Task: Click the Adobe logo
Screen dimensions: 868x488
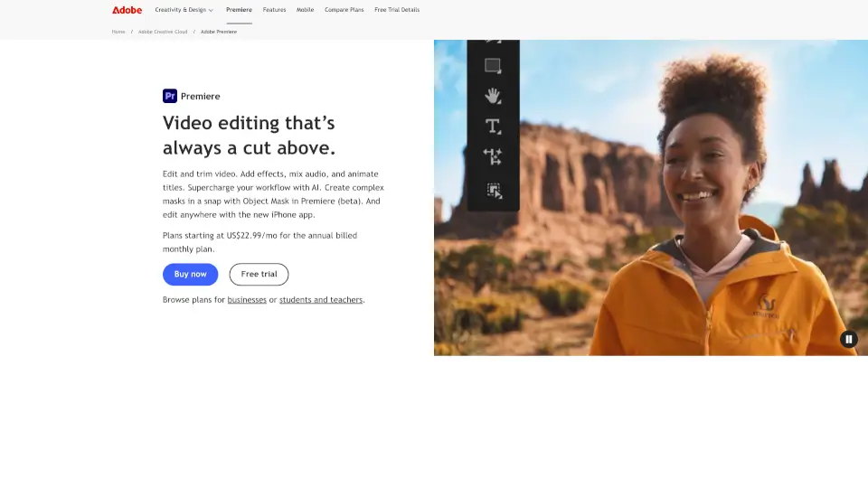Action: point(127,10)
